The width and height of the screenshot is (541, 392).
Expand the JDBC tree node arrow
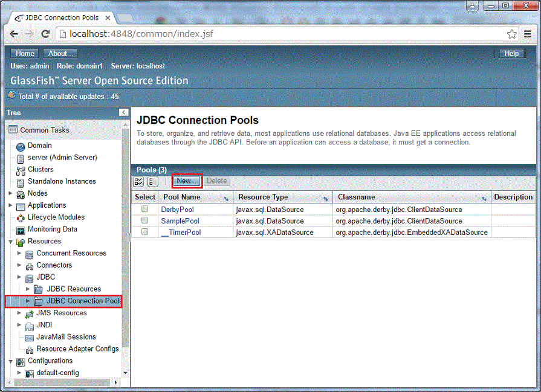19,277
